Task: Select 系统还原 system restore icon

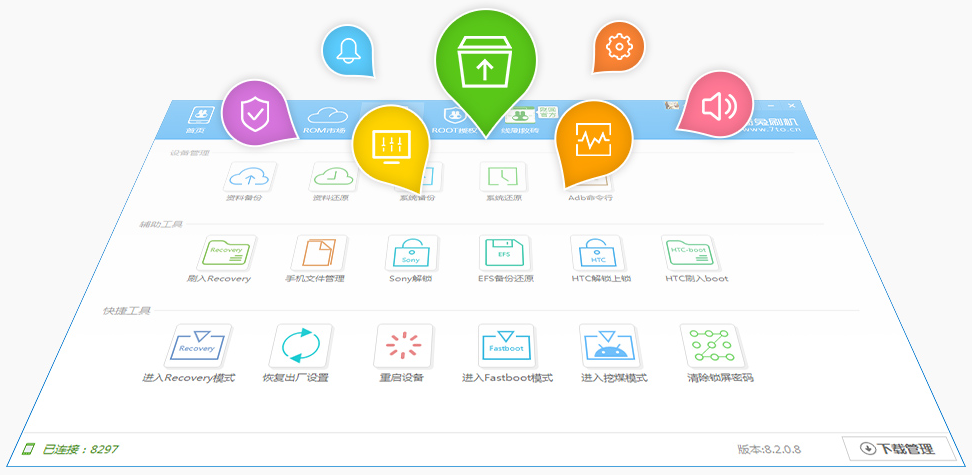Action: tap(505, 177)
